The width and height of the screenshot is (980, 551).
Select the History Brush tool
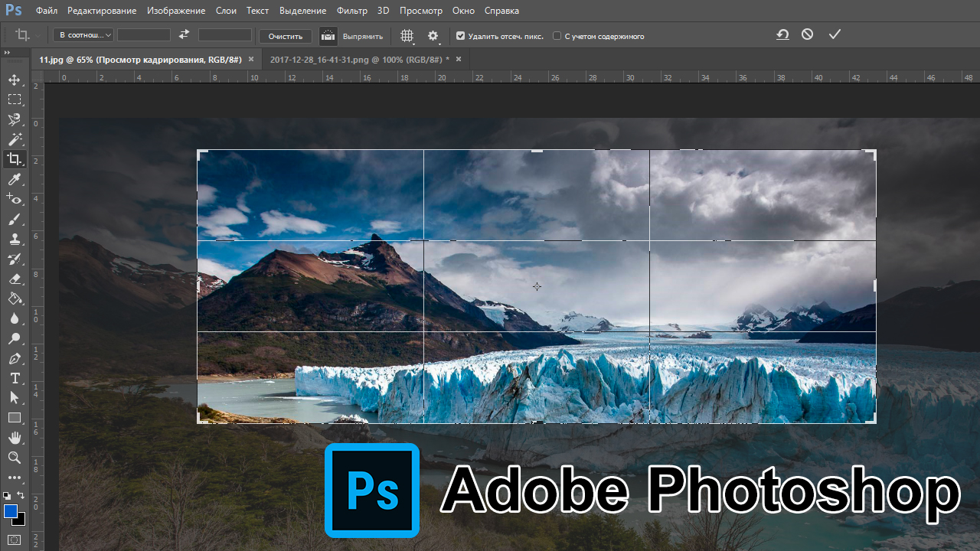(15, 259)
